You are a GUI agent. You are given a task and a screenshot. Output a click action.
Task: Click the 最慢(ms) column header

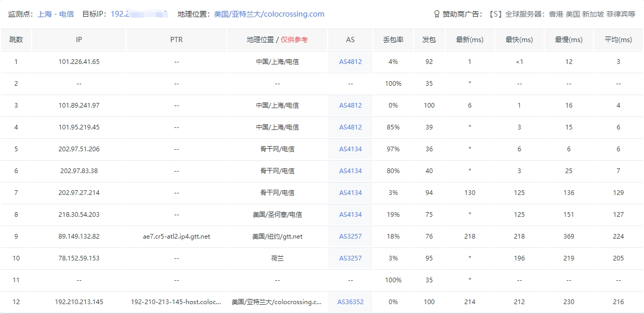point(569,40)
